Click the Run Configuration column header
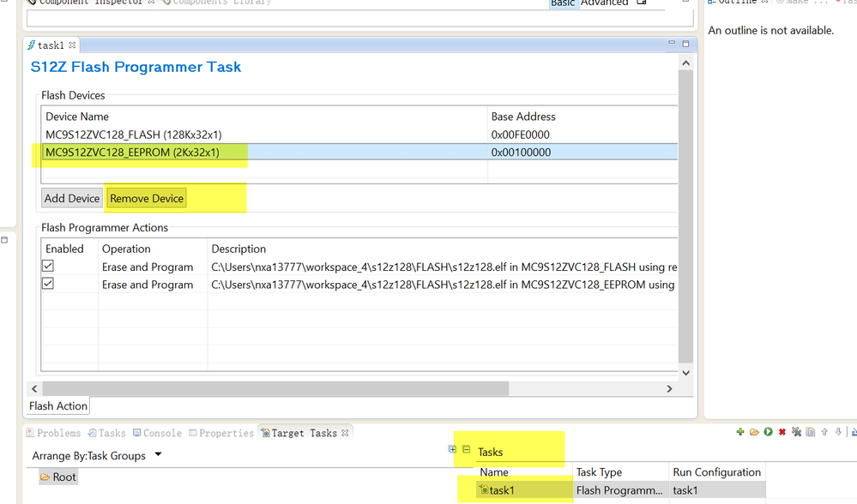Viewport: 857px width, 504px height. 716,471
